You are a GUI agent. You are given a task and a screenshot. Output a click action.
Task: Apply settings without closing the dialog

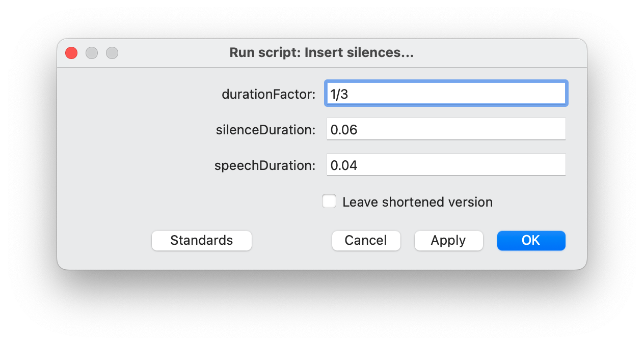pyautogui.click(x=448, y=240)
